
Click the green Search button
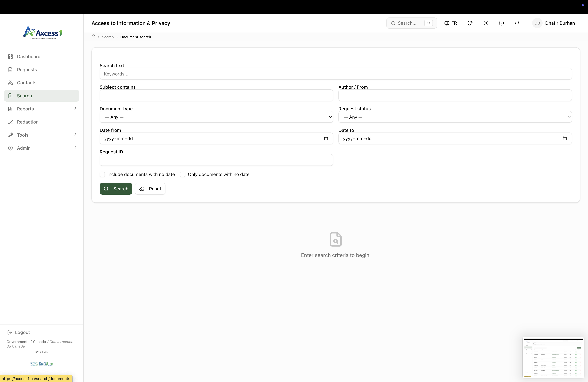tap(116, 189)
